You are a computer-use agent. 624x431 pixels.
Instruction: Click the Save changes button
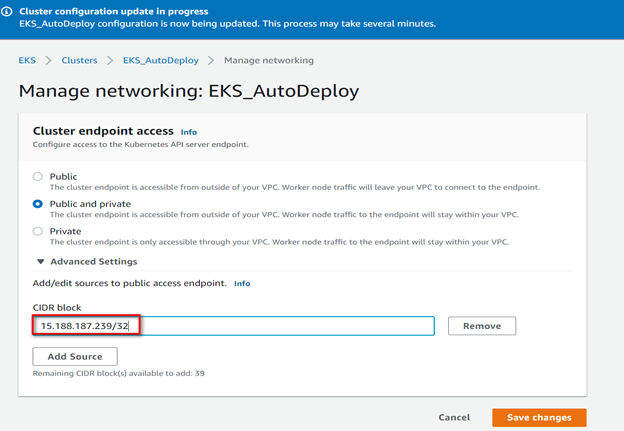[x=539, y=417]
